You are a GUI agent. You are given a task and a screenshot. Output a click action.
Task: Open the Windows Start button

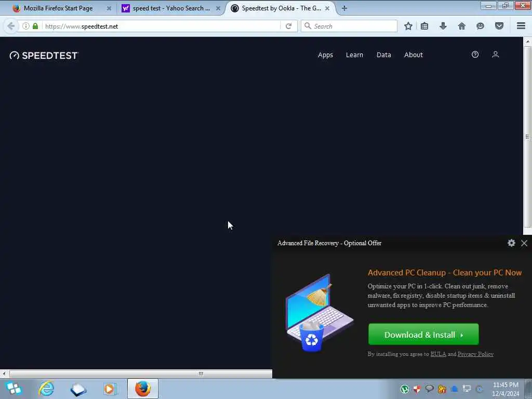pos(14,389)
